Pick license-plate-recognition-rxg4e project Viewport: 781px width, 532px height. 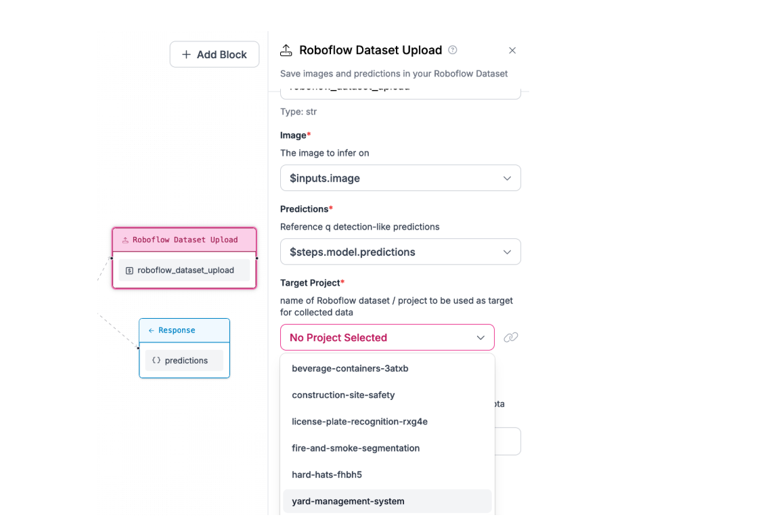(359, 422)
